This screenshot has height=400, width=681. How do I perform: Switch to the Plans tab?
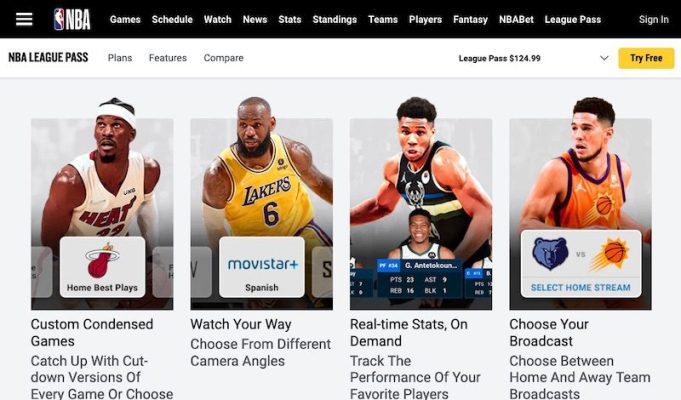click(x=120, y=58)
